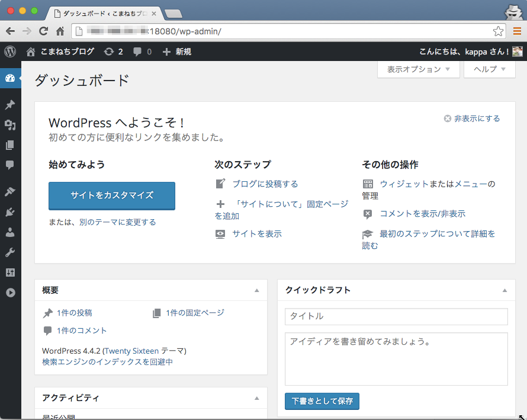Image resolution: width=527 pixels, height=420 pixels.
Task: Open updates icon showing 2
Action: [108, 52]
